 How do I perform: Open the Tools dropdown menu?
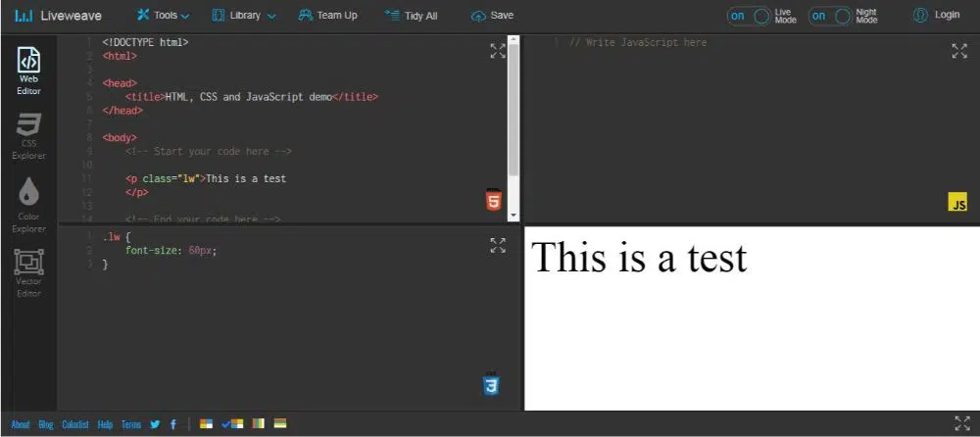point(163,16)
